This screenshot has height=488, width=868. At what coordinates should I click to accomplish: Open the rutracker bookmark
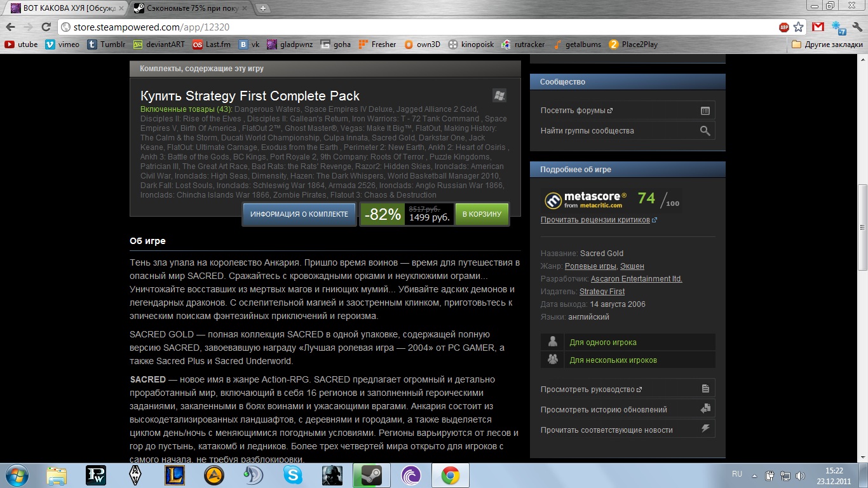[524, 44]
